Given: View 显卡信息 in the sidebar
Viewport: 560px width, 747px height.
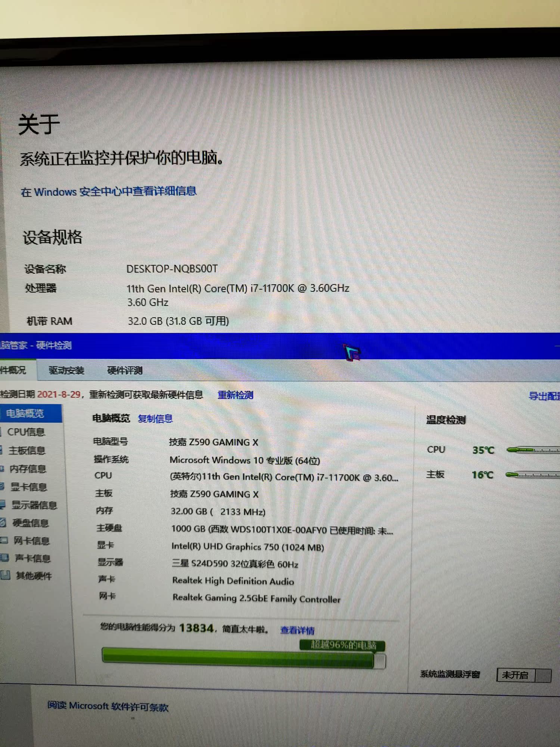Looking at the screenshot, I should pyautogui.click(x=29, y=487).
